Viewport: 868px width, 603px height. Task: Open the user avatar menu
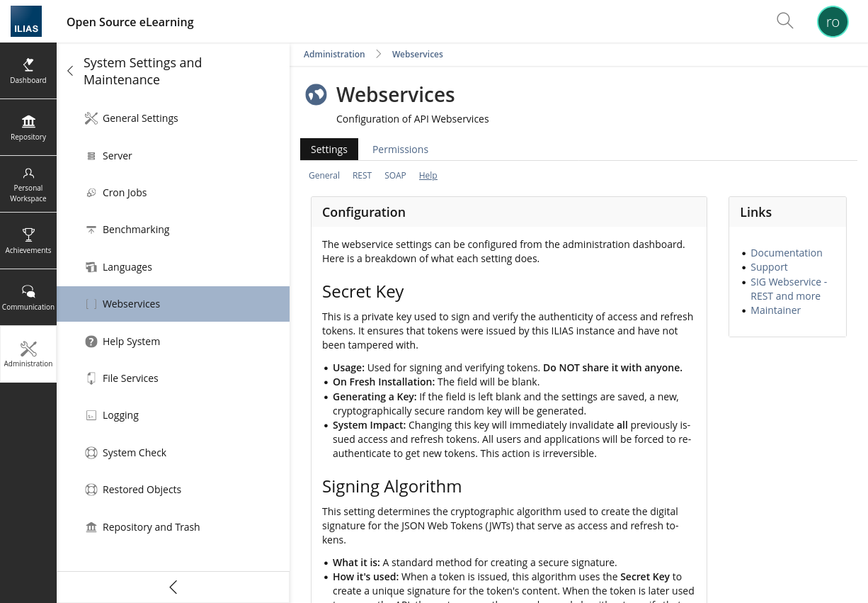tap(833, 21)
